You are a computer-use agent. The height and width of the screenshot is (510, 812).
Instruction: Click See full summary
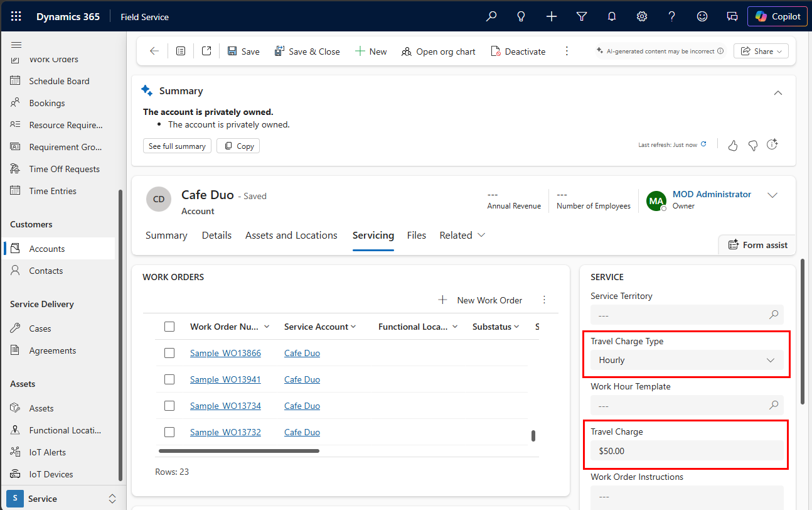pos(177,146)
